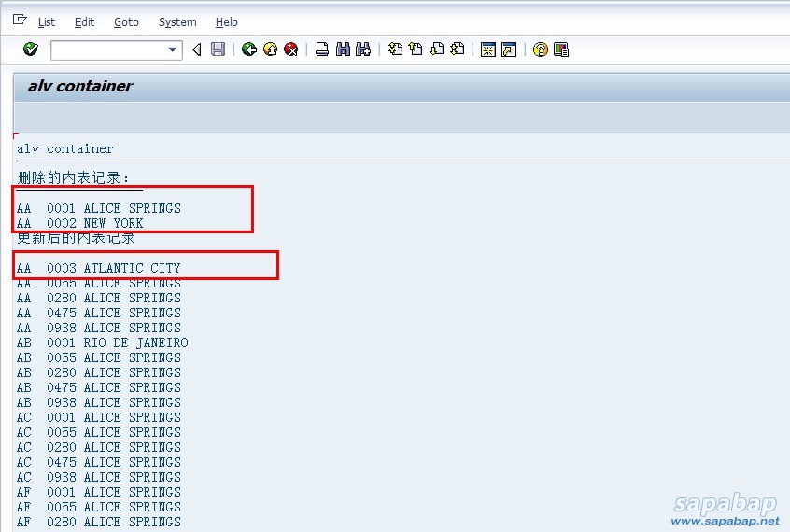790x532 pixels.
Task: Go to First Page icon
Action: point(395,49)
